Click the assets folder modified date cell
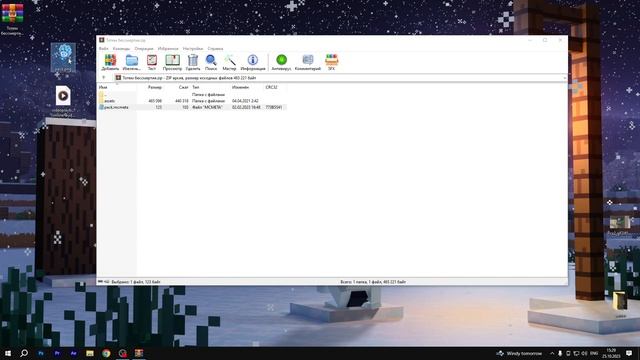Viewport: 640px width, 360px height. coord(245,100)
